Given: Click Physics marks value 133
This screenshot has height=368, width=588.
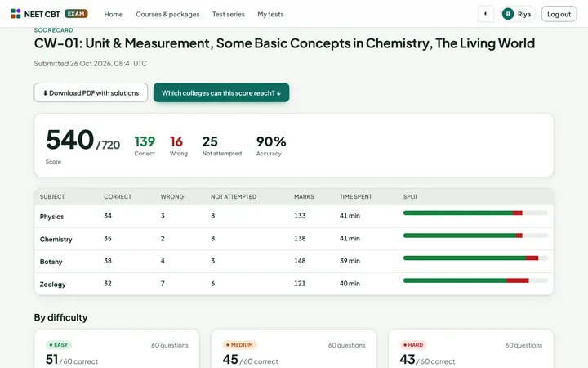Looking at the screenshot, I should pyautogui.click(x=300, y=216).
